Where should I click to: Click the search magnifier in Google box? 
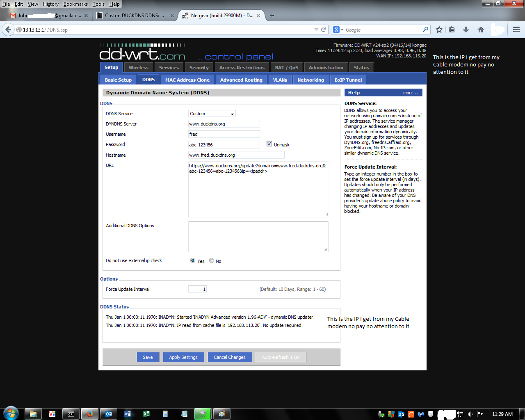point(425,30)
